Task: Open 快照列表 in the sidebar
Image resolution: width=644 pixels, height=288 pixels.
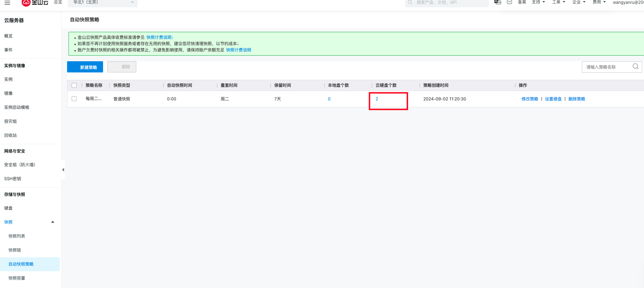Action: 17,236
